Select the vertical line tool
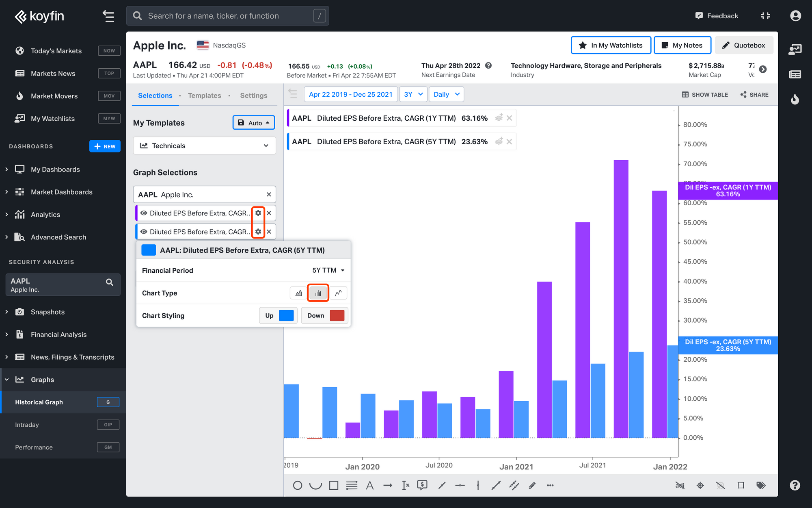 pos(478,485)
